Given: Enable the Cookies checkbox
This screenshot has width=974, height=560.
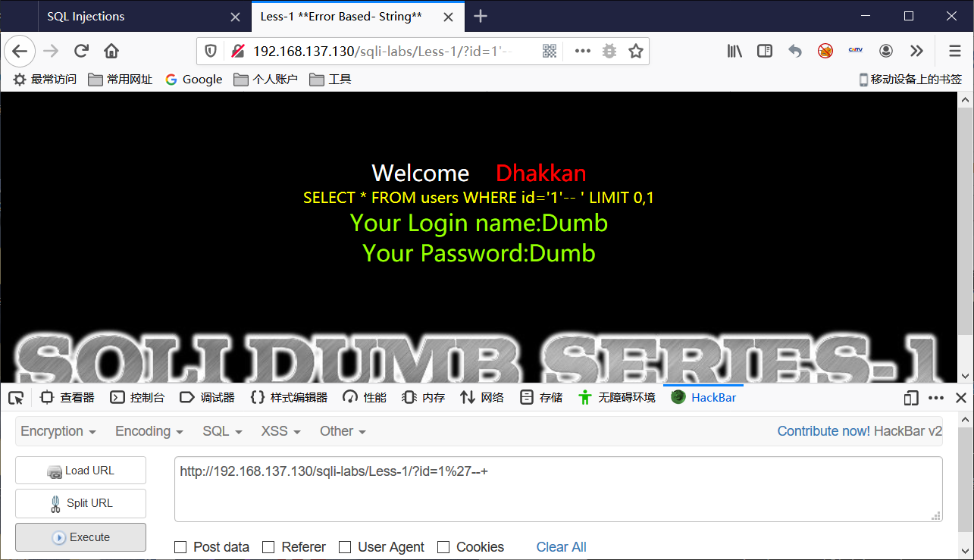Looking at the screenshot, I should click(443, 547).
